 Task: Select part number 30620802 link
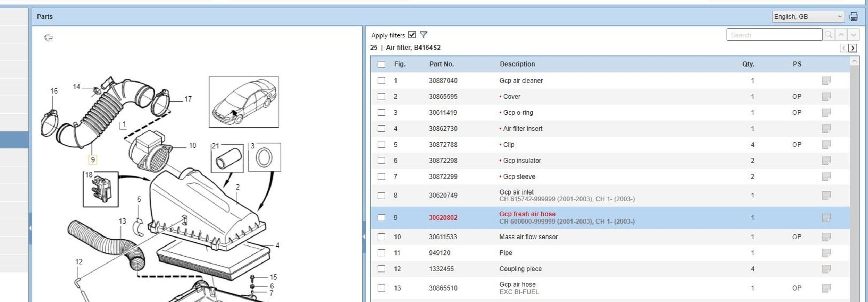443,218
